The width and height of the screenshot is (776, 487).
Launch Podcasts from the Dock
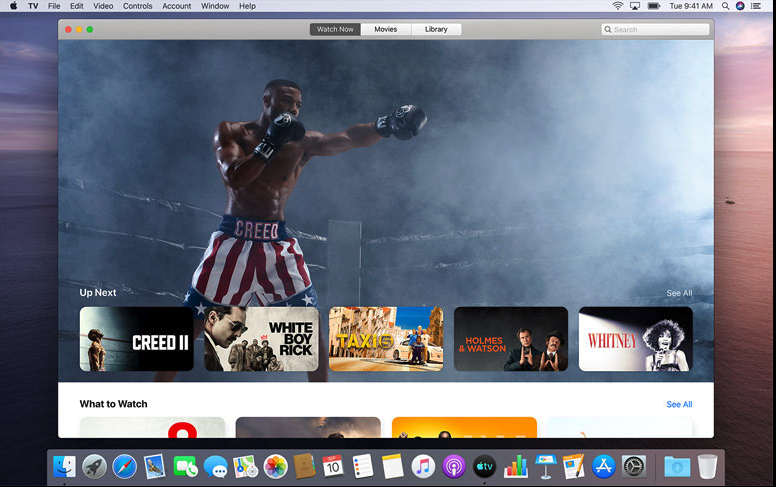point(454,466)
